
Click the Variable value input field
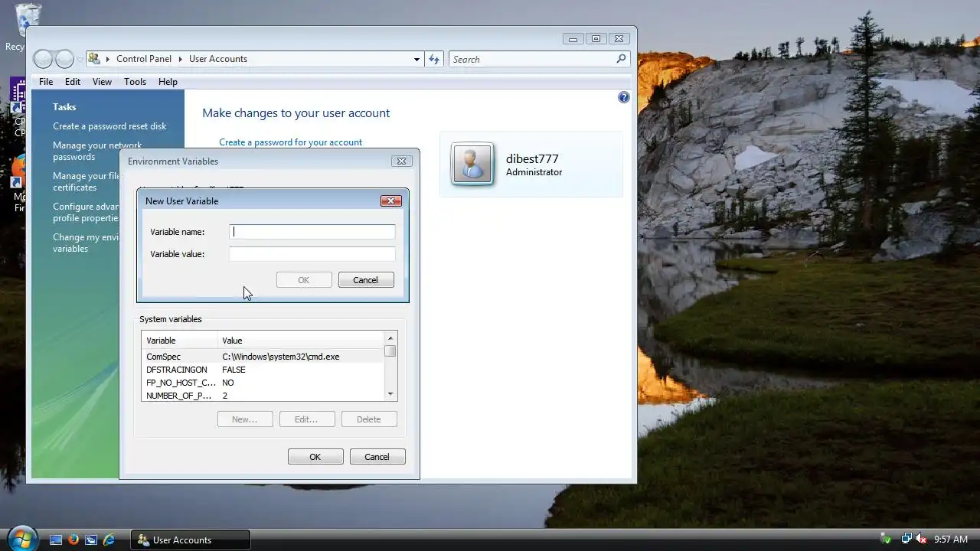312,254
